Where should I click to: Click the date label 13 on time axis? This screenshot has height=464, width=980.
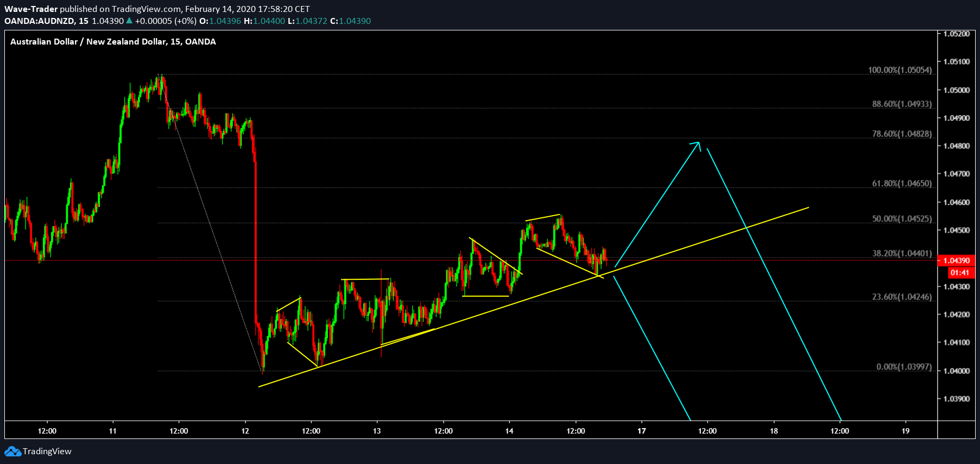pos(377,431)
